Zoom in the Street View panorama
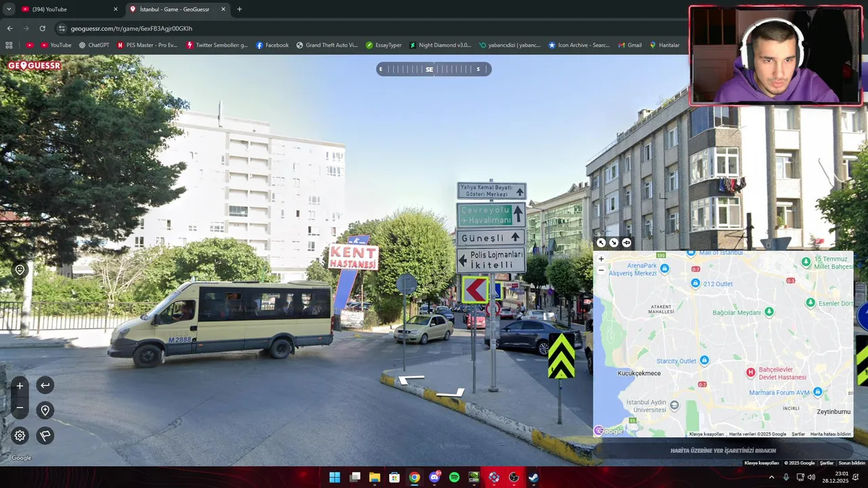This screenshot has width=868, height=488. tap(20, 386)
